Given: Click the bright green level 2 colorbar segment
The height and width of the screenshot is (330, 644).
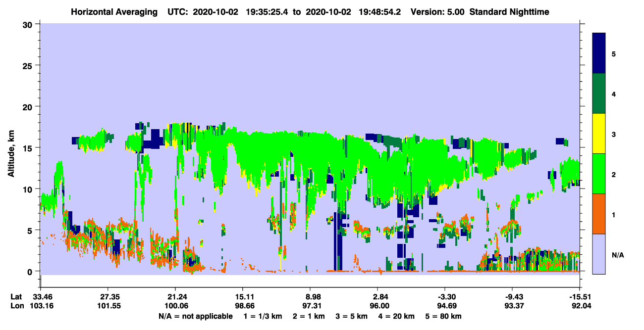Looking at the screenshot, I should tap(599, 174).
